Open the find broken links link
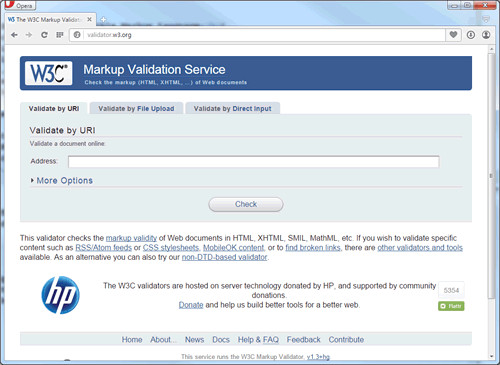500x365 pixels. 313,248
